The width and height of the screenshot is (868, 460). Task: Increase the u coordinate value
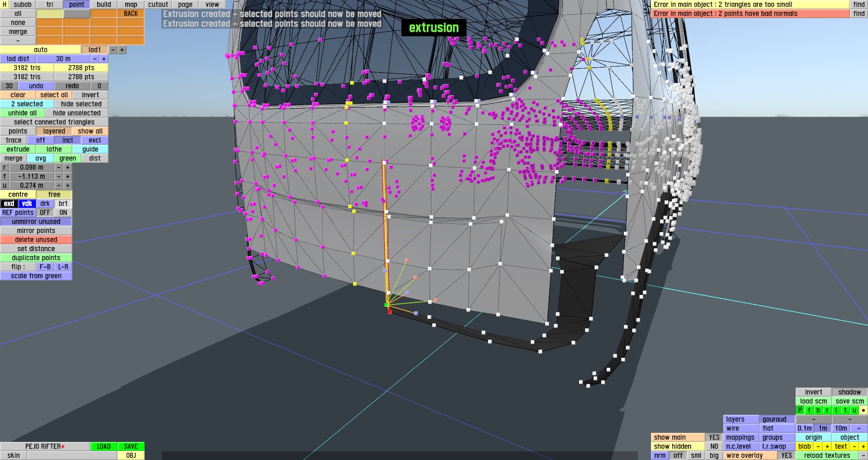[68, 185]
